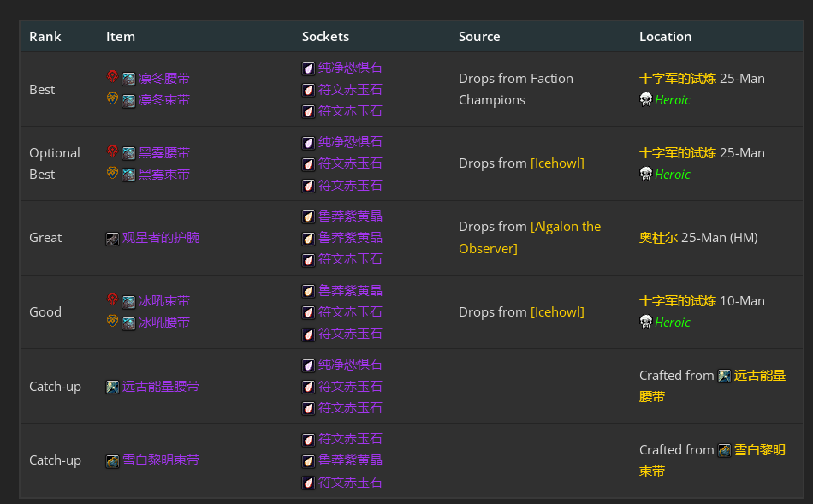Click the item icon left of 观星者的护腕

click(112, 238)
